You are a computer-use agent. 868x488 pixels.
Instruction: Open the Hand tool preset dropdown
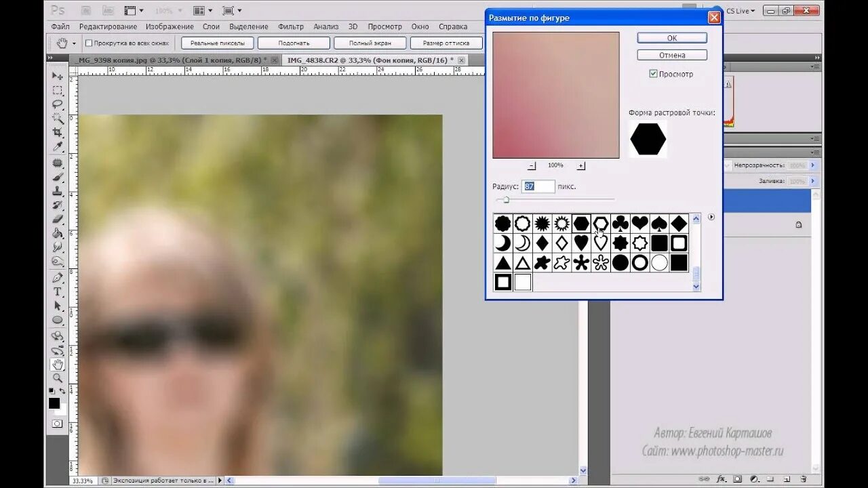(74, 43)
